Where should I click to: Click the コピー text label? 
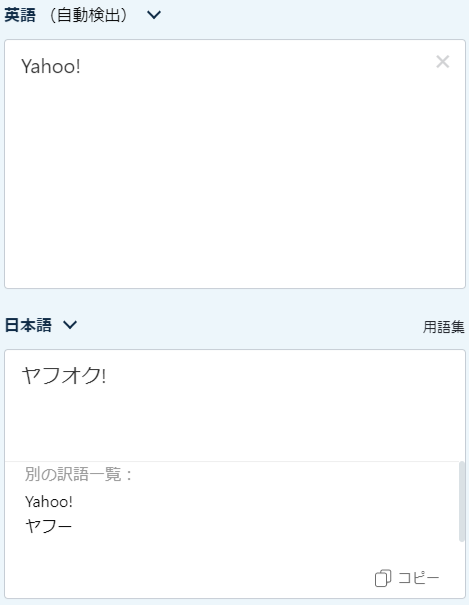tap(418, 578)
